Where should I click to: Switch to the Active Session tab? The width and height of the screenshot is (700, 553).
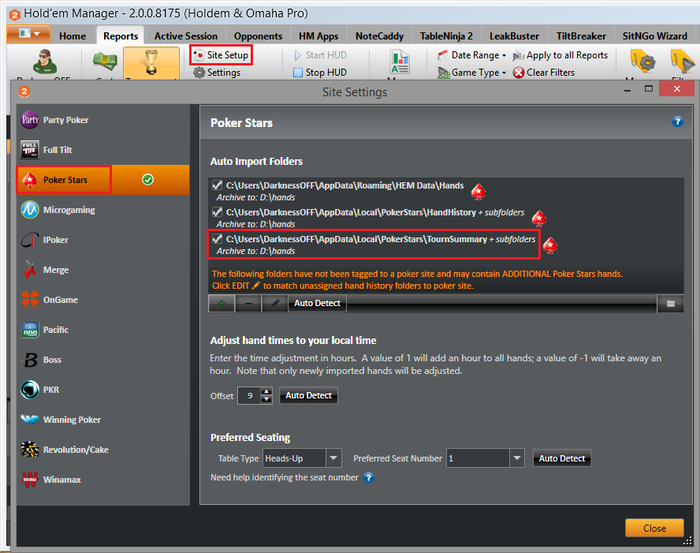click(x=186, y=36)
